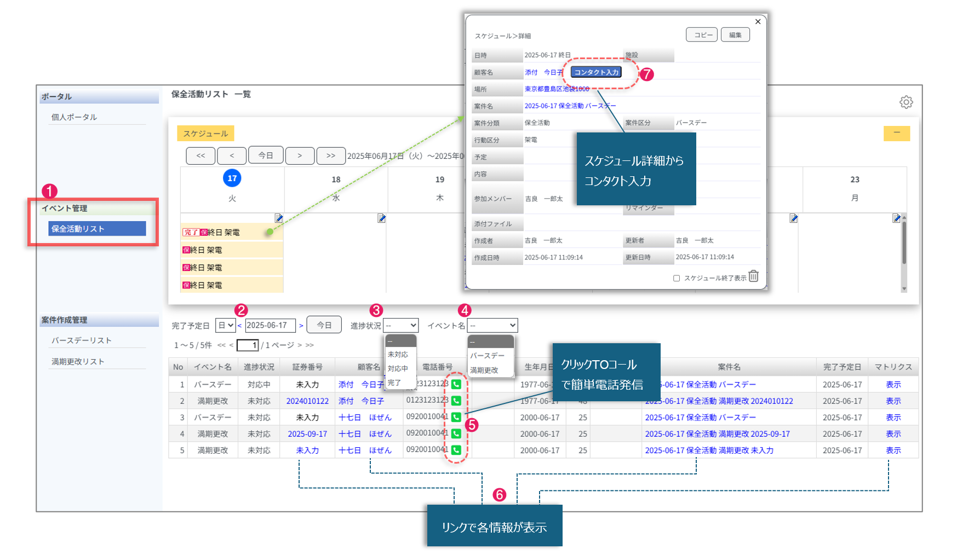Open 案件名 link 満期更改 2025-09-17
The height and width of the screenshot is (560, 957).
(x=717, y=434)
